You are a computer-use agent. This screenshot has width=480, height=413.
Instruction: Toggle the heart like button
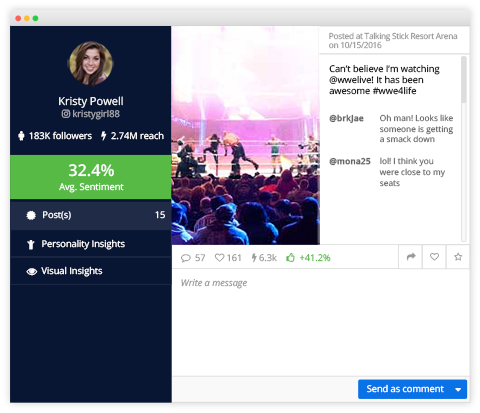pos(434,257)
